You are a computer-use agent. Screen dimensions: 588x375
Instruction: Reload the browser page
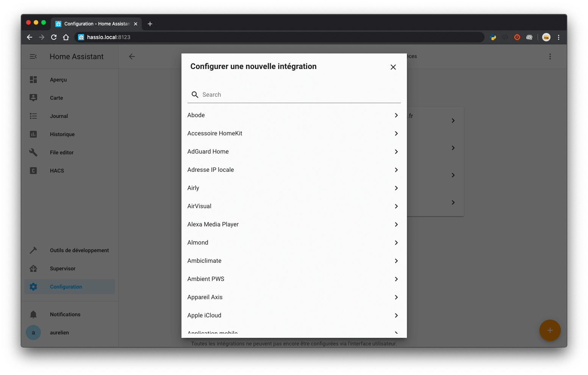54,37
